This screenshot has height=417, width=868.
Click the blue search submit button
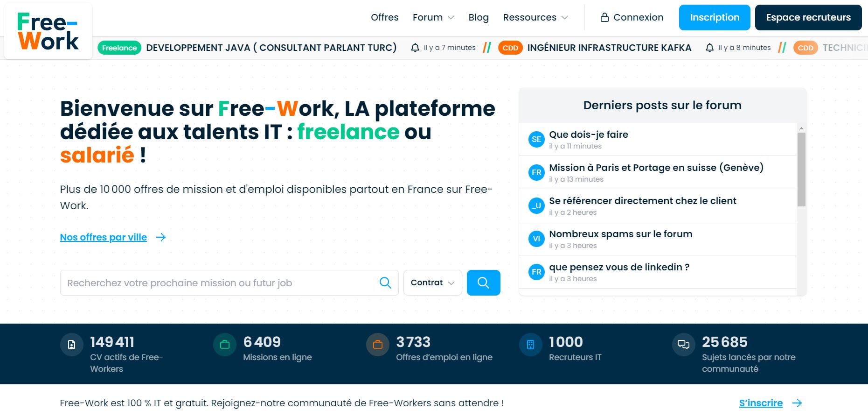tap(483, 283)
